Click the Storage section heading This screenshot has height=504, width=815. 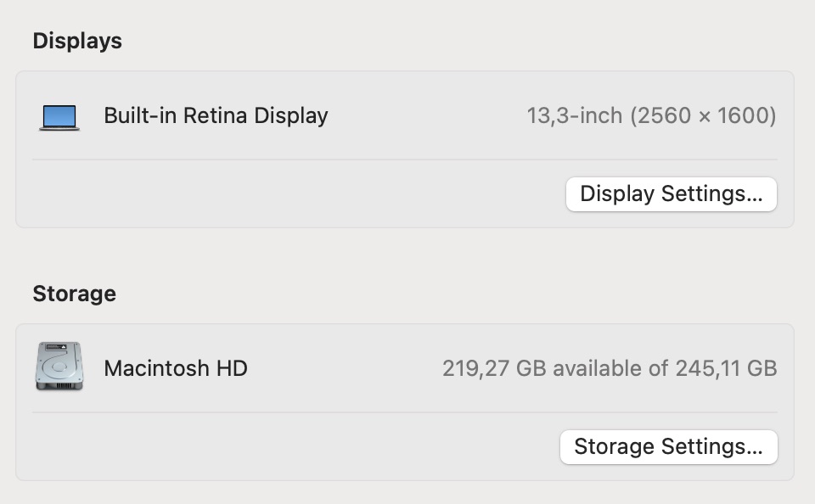click(x=74, y=294)
